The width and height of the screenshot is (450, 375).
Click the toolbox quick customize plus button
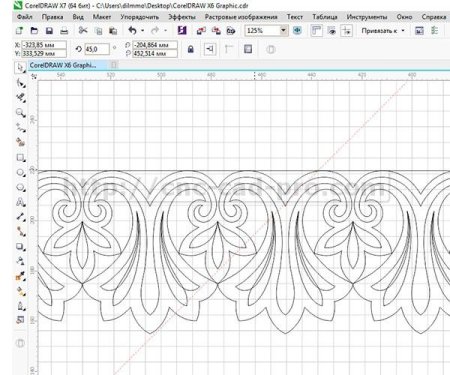(20, 343)
